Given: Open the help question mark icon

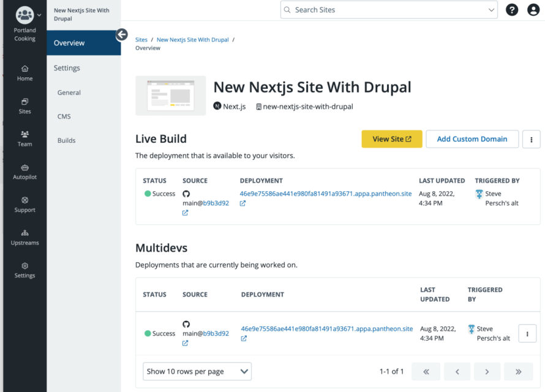Looking at the screenshot, I should [x=512, y=10].
